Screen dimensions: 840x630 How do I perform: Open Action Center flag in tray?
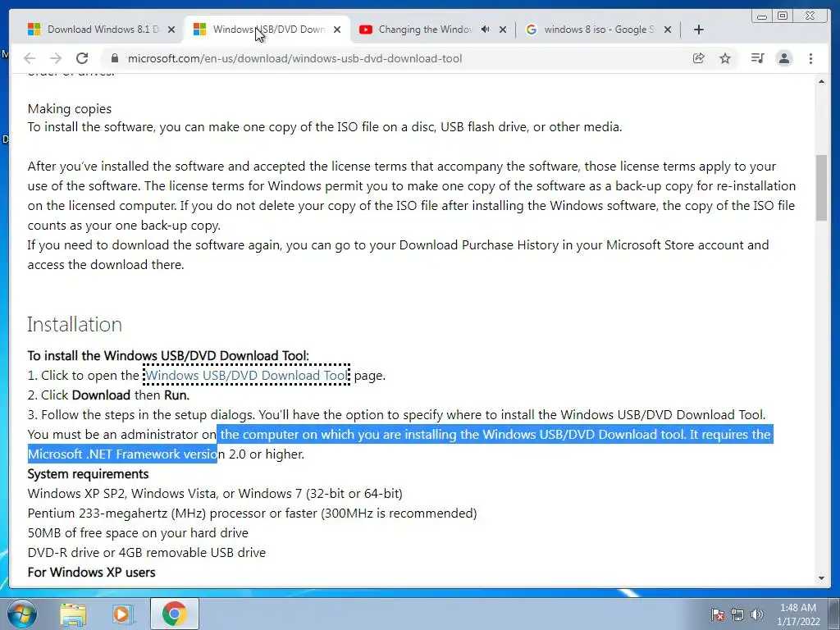717,614
